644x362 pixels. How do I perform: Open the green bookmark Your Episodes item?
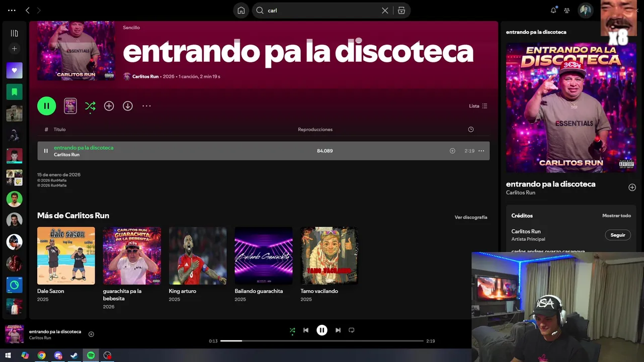click(x=14, y=92)
